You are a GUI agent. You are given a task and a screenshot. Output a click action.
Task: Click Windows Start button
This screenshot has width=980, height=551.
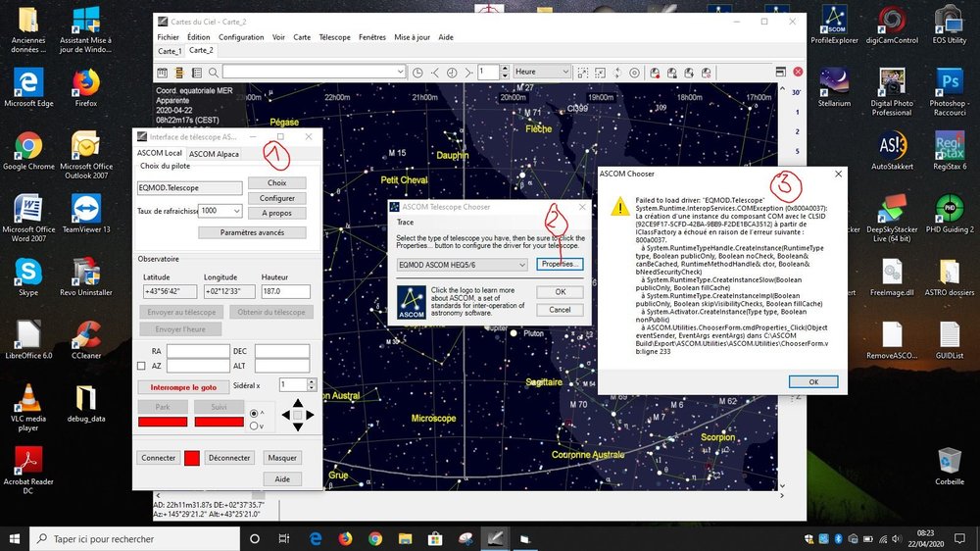point(15,538)
